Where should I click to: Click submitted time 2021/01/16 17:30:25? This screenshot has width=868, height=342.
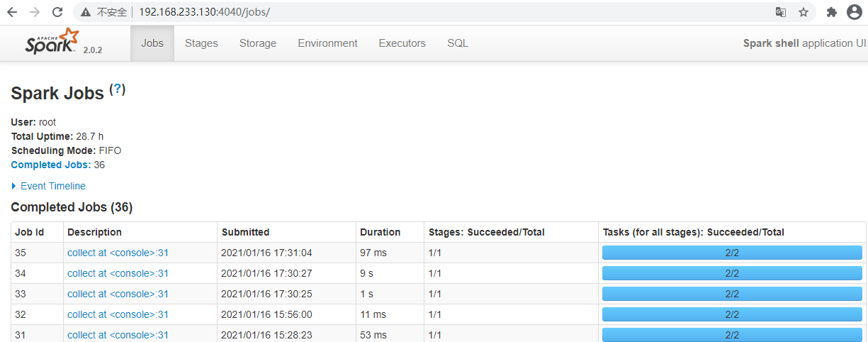[266, 294]
